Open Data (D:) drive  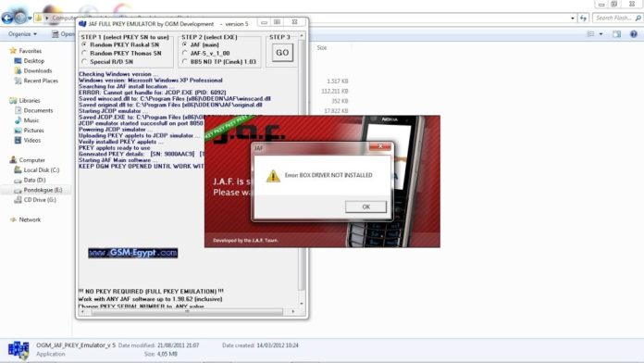pos(34,180)
